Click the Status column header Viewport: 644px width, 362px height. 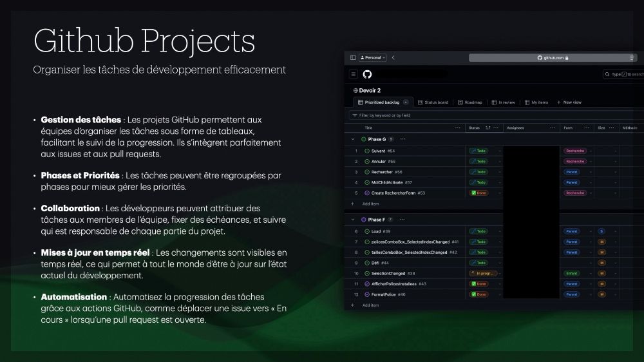pos(474,128)
